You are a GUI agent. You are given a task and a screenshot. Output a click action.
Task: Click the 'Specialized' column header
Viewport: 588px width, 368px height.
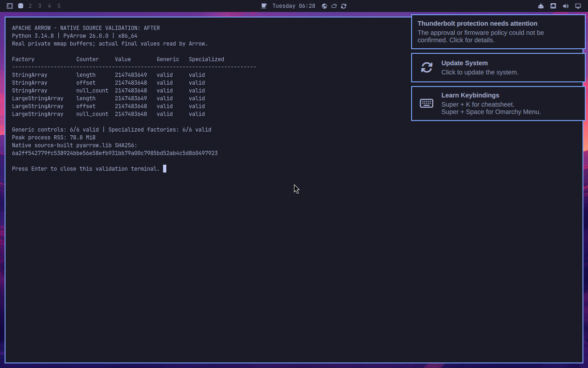206,59
